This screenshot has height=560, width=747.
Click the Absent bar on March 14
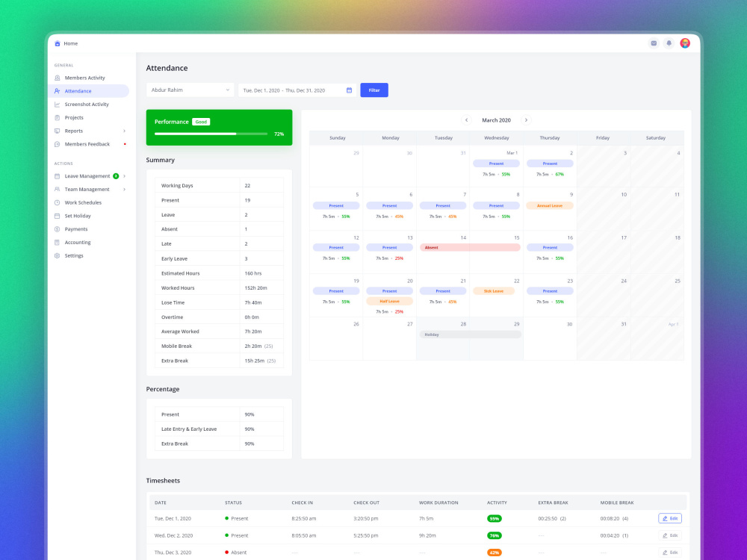tap(470, 248)
